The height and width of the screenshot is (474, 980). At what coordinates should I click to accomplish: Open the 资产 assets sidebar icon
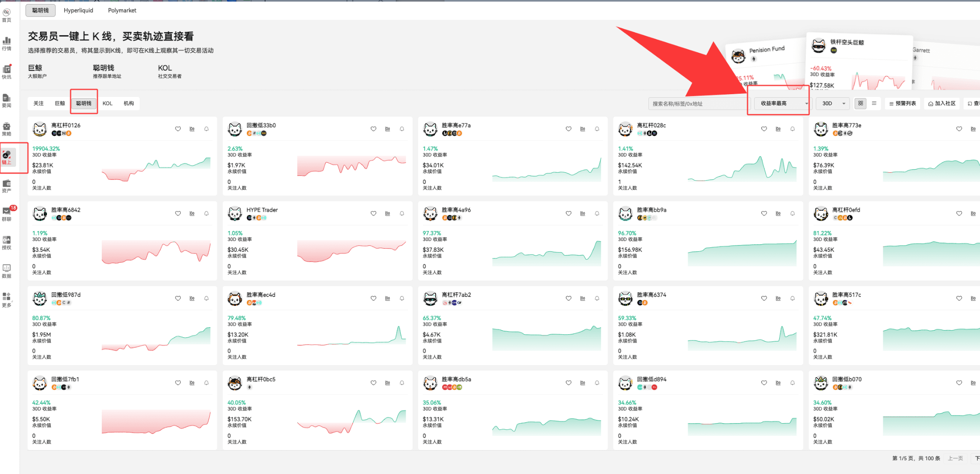(x=7, y=186)
